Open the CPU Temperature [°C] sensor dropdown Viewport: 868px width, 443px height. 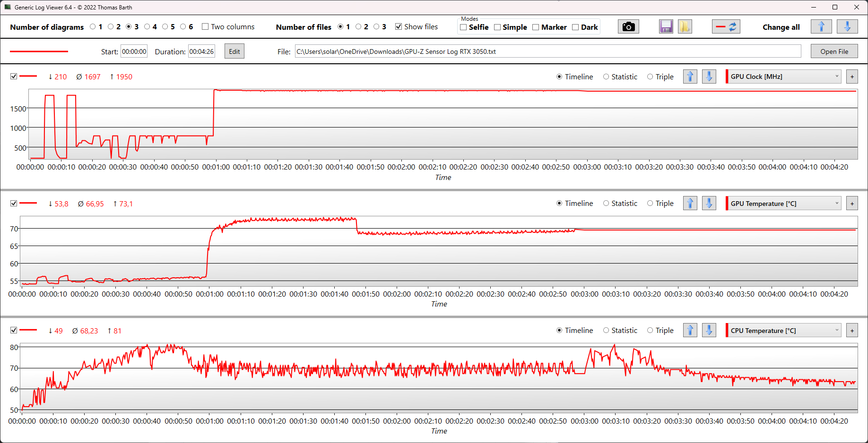tap(784, 331)
